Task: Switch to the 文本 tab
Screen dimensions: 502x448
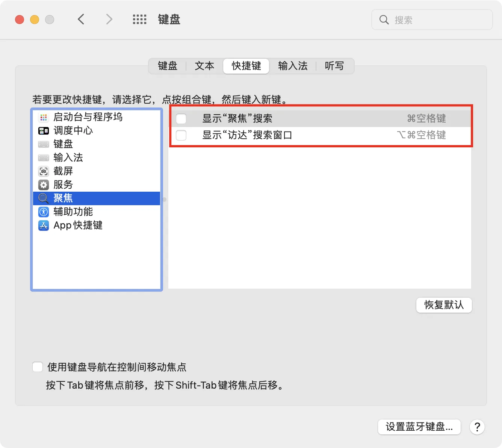Action: (x=204, y=66)
